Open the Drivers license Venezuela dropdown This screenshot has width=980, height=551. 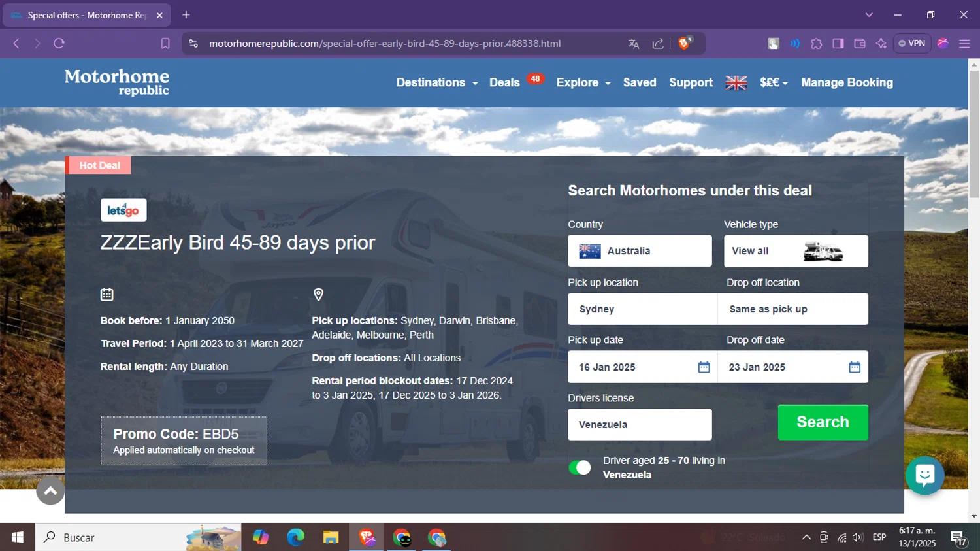(x=640, y=425)
